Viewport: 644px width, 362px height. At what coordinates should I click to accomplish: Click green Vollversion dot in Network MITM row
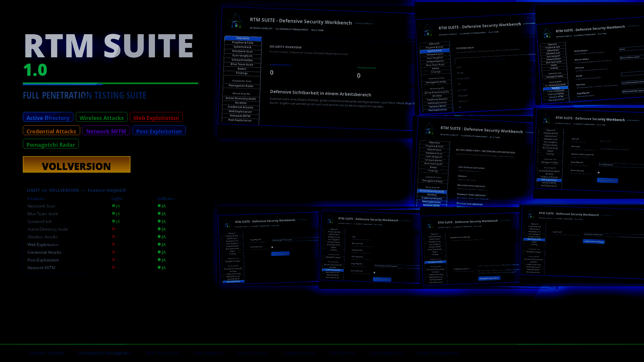(x=159, y=267)
